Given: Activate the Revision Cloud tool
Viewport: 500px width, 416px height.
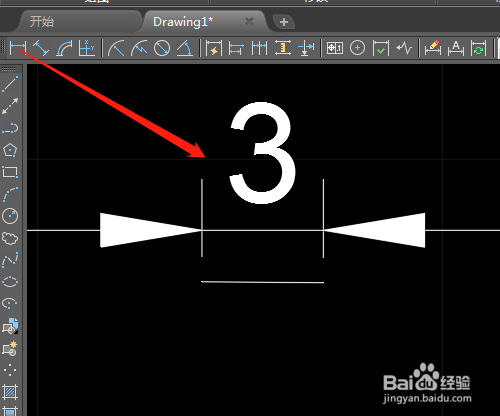Looking at the screenshot, I should pyautogui.click(x=10, y=238).
